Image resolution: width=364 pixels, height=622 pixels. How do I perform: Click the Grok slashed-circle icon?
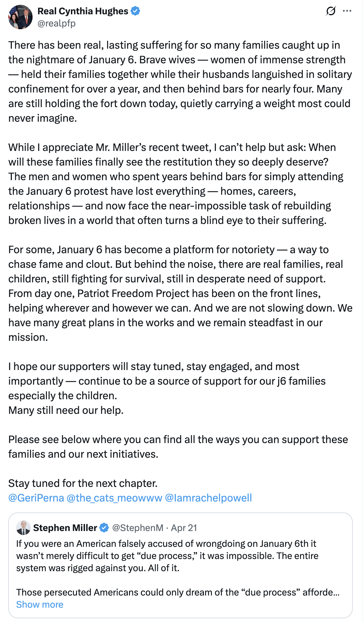point(331,11)
